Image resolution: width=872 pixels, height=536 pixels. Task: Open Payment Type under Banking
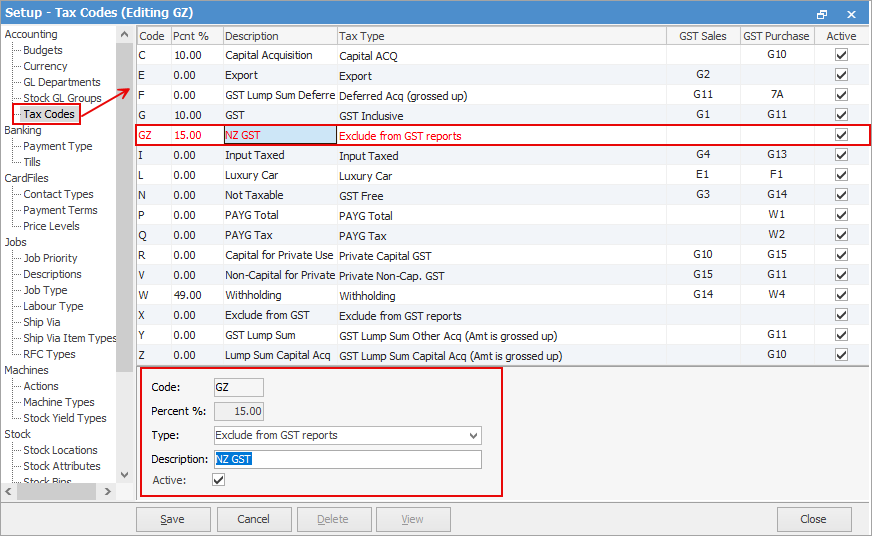pos(58,146)
